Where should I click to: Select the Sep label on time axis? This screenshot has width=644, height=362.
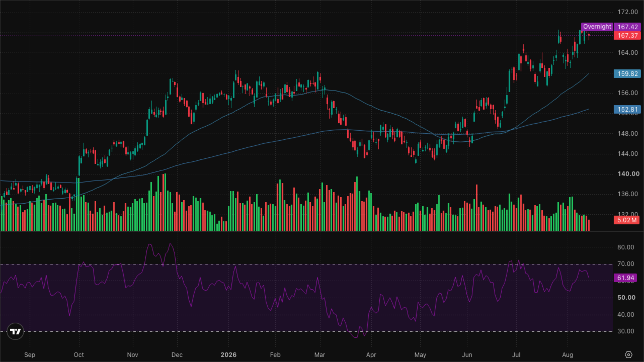(30, 355)
